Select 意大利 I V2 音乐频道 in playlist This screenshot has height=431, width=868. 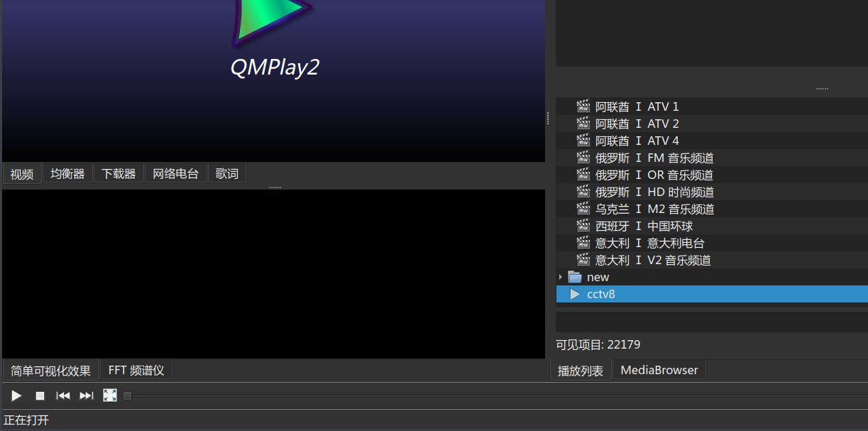(x=712, y=260)
